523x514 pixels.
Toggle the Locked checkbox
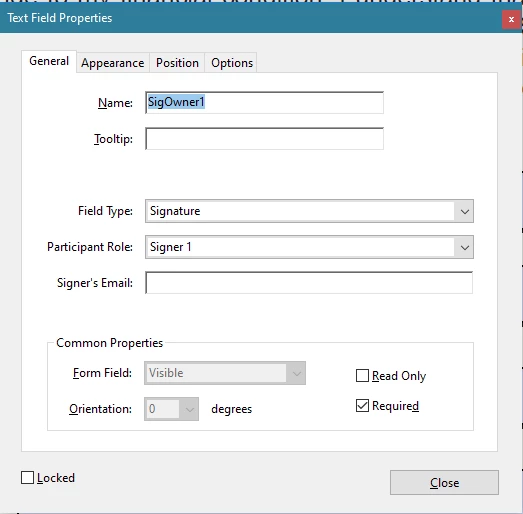27,478
